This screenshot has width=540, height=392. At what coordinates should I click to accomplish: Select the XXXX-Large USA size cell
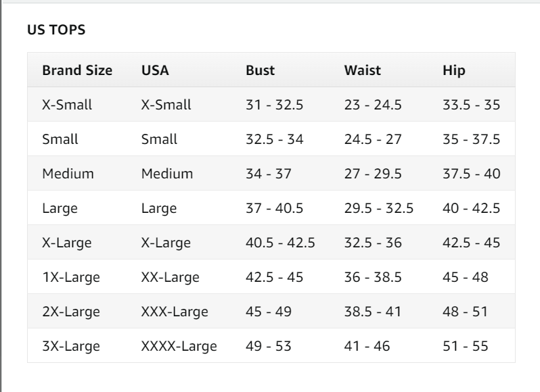click(179, 346)
